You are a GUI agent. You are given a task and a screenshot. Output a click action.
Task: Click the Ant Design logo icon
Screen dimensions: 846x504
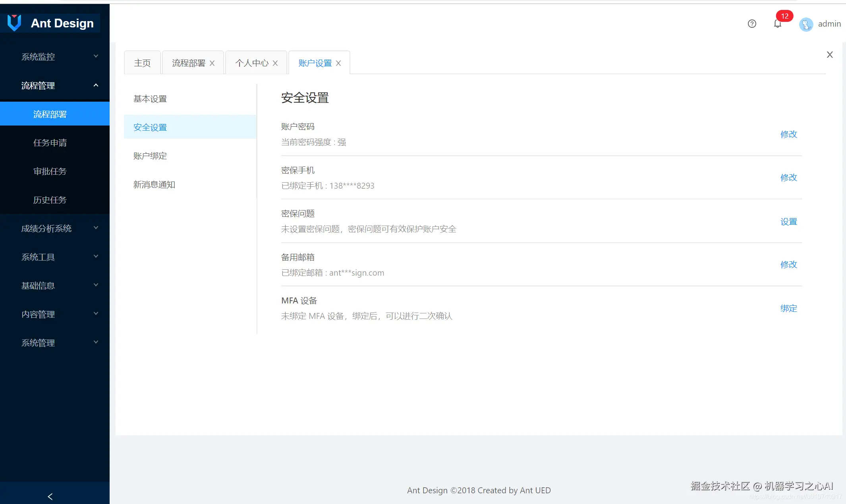coord(14,23)
